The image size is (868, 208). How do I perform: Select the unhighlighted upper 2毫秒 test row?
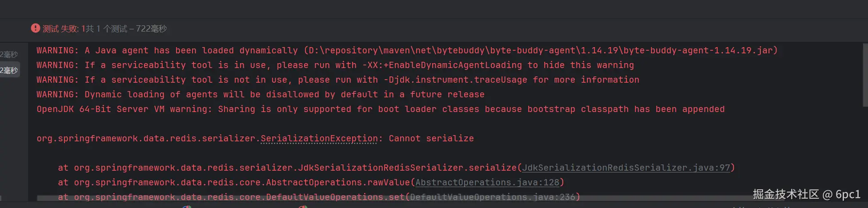point(9,54)
